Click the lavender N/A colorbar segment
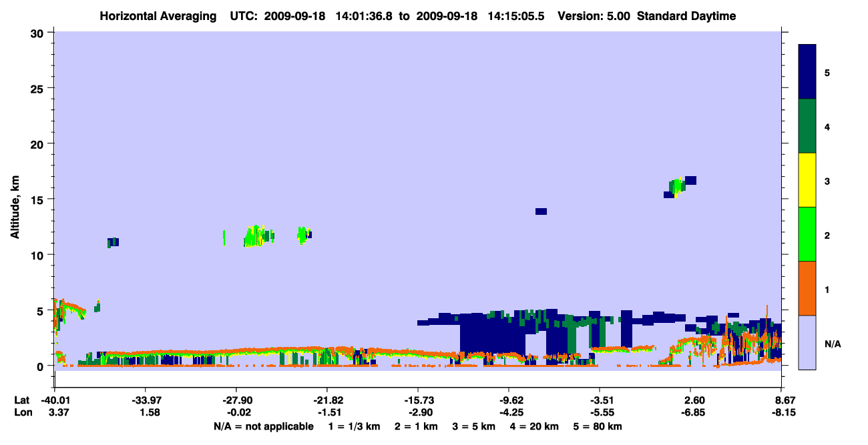 tap(807, 342)
